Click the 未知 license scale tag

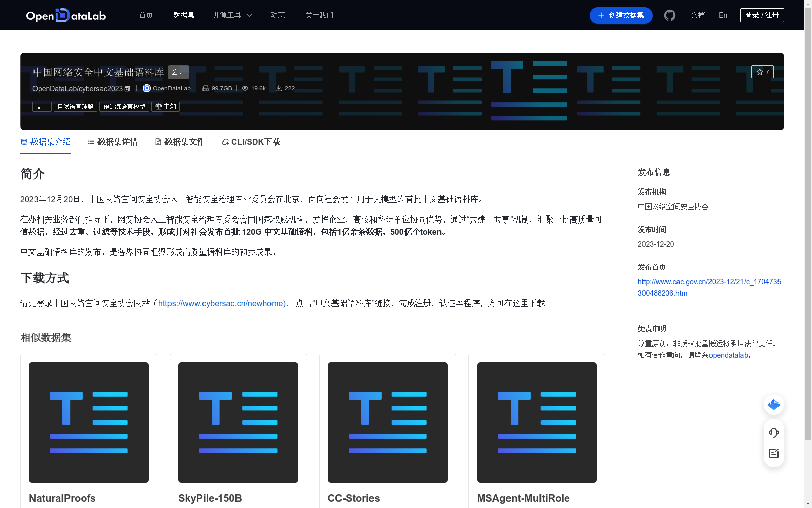pos(165,107)
